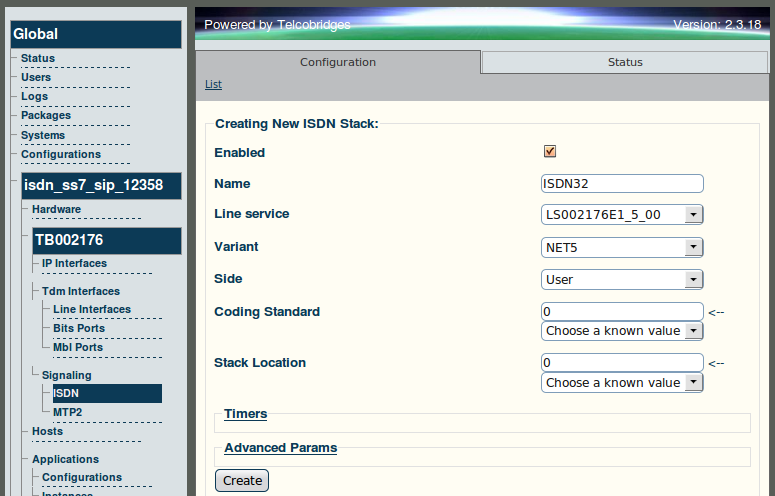
Task: Open the Side User dropdown
Action: tap(622, 279)
